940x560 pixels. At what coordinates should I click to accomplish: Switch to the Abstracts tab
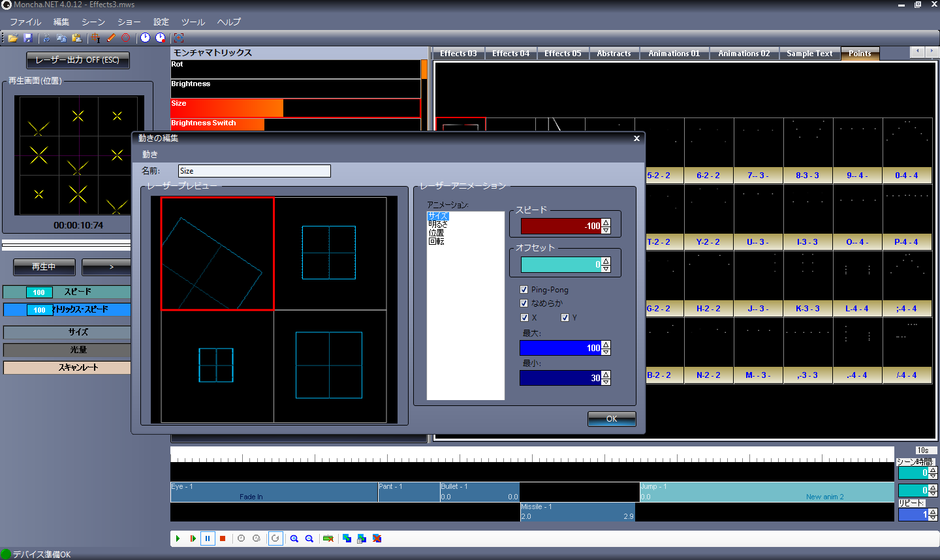coord(614,54)
